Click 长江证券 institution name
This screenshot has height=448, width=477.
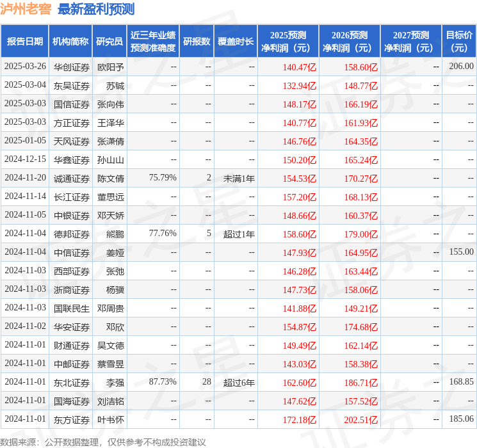click(72, 196)
